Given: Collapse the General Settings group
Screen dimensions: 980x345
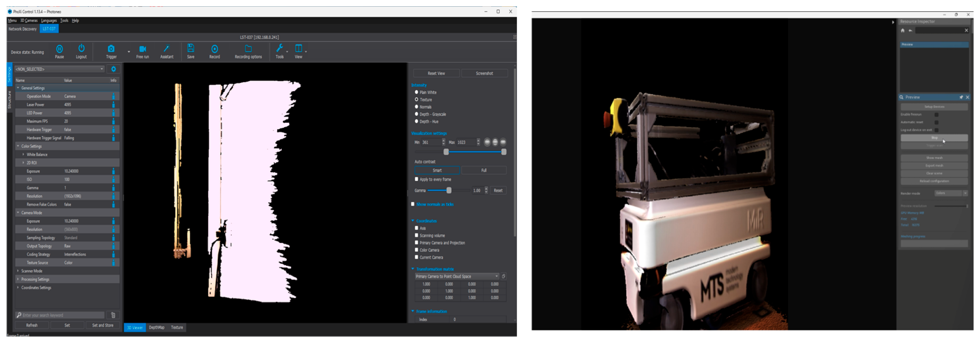Looking at the screenshot, I should click(18, 88).
